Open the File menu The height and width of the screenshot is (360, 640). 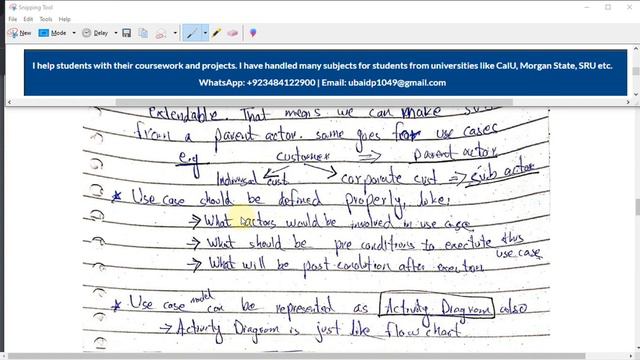(13, 19)
